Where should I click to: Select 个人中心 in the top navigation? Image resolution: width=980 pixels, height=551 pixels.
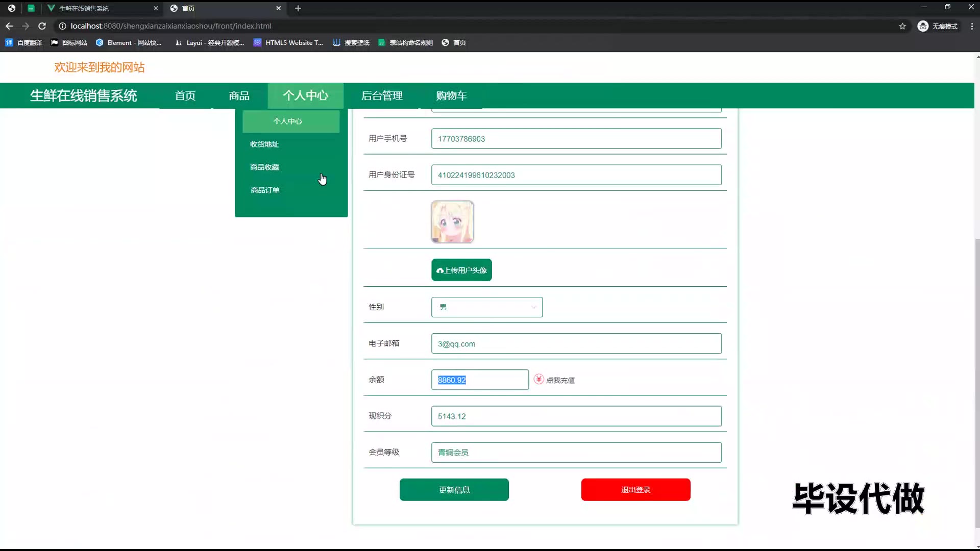tap(306, 95)
